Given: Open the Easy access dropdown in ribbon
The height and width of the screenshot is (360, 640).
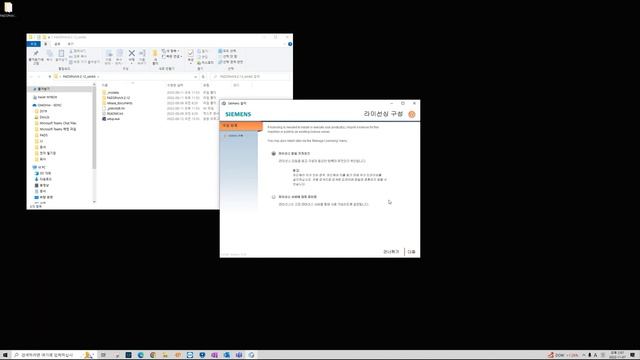Looking at the screenshot, I should pyautogui.click(x=172, y=56).
